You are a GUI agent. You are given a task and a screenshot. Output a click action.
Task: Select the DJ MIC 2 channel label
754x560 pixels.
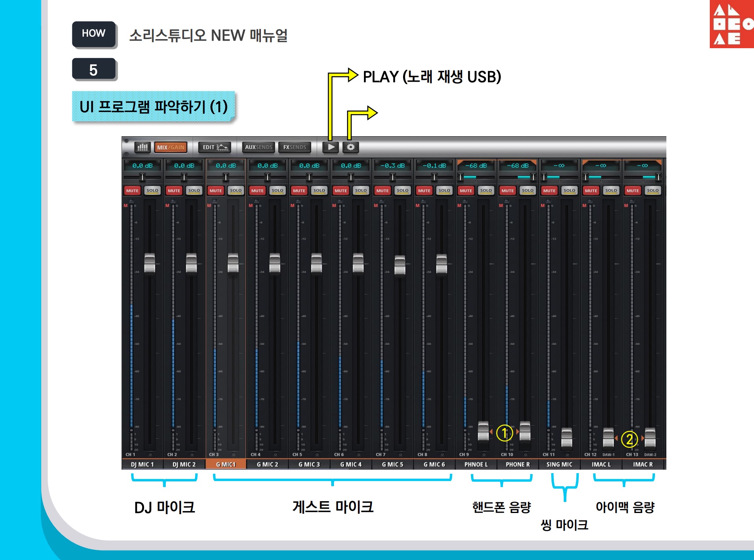184,464
